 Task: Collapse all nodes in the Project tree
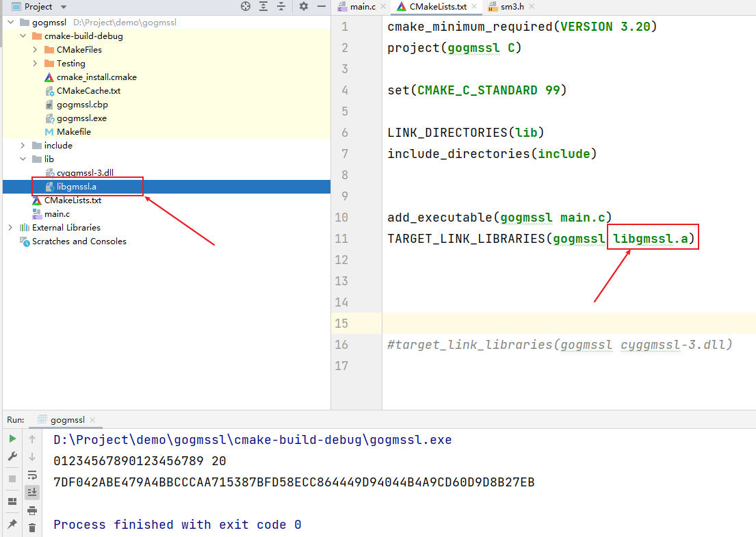click(x=281, y=6)
